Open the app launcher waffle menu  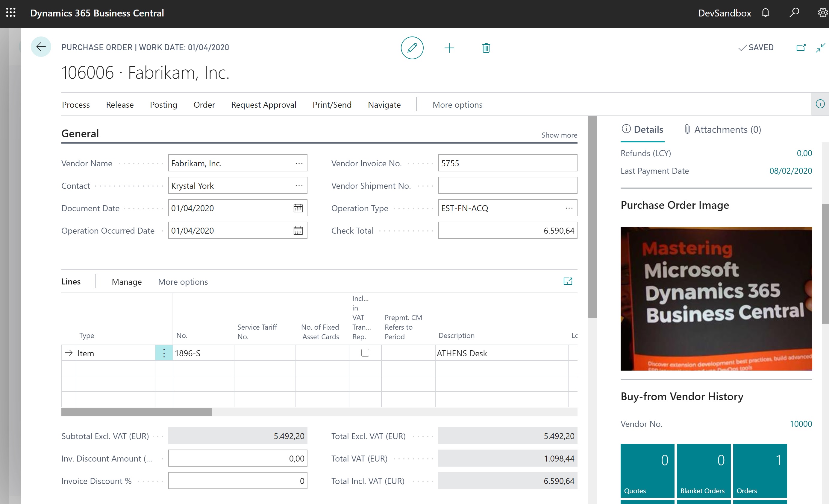click(x=11, y=13)
